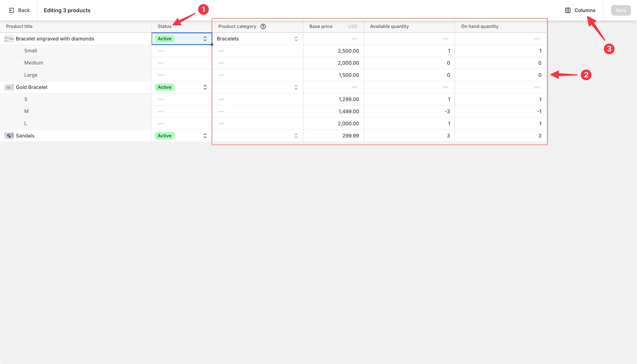This screenshot has height=364, width=637.
Task: Select the Available quantity column header
Action: (409, 27)
